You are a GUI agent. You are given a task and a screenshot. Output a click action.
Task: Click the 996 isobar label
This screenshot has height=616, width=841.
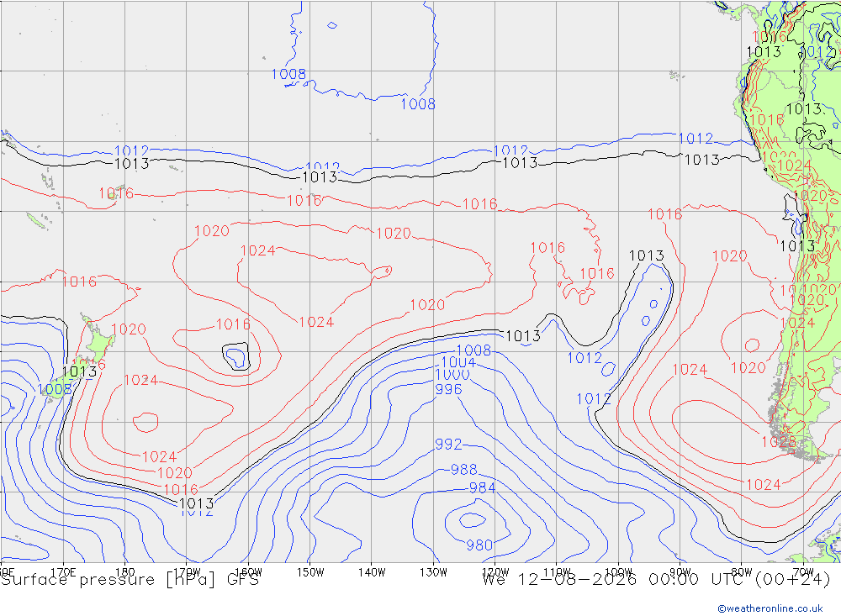[x=448, y=389]
